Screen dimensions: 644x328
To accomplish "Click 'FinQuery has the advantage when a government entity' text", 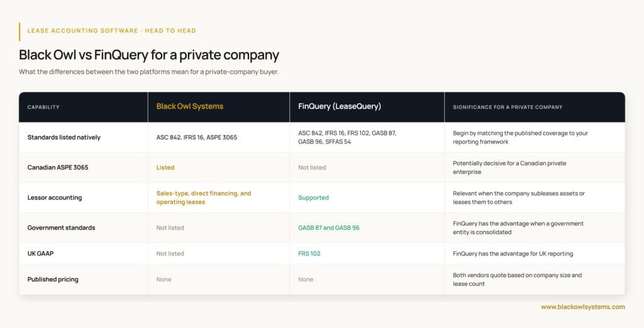I will 518,227.
